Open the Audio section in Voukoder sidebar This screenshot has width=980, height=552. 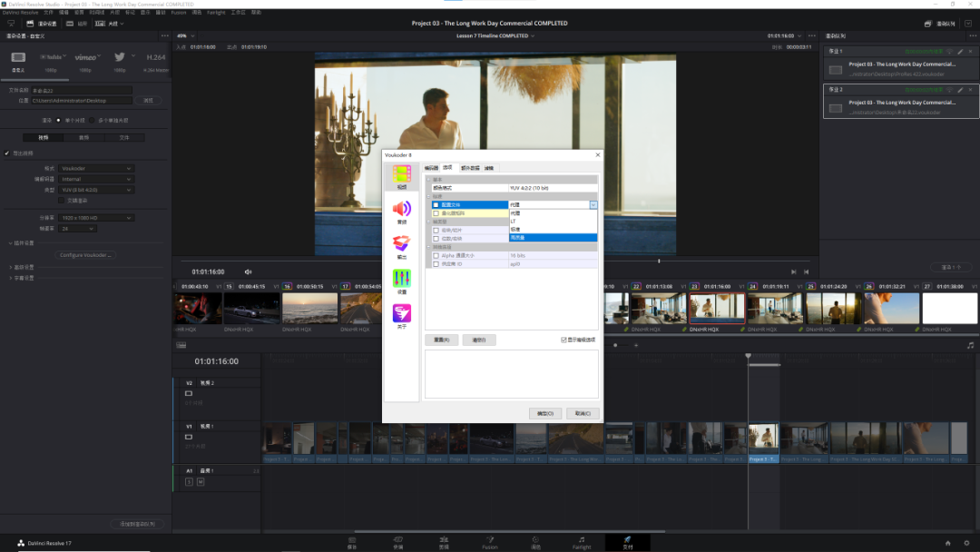(x=402, y=211)
